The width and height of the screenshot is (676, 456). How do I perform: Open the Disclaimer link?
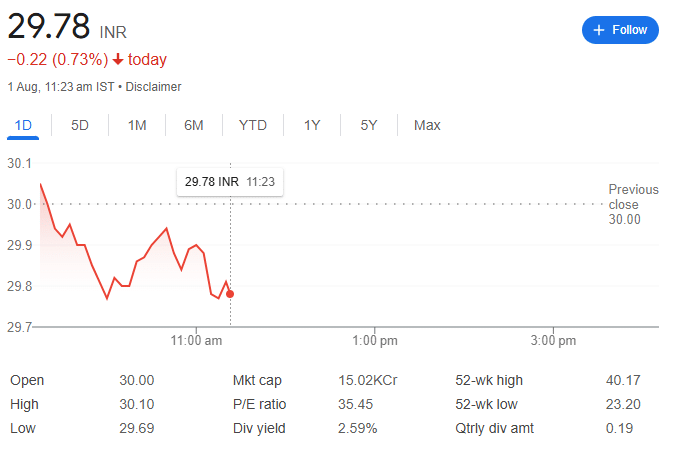point(153,87)
